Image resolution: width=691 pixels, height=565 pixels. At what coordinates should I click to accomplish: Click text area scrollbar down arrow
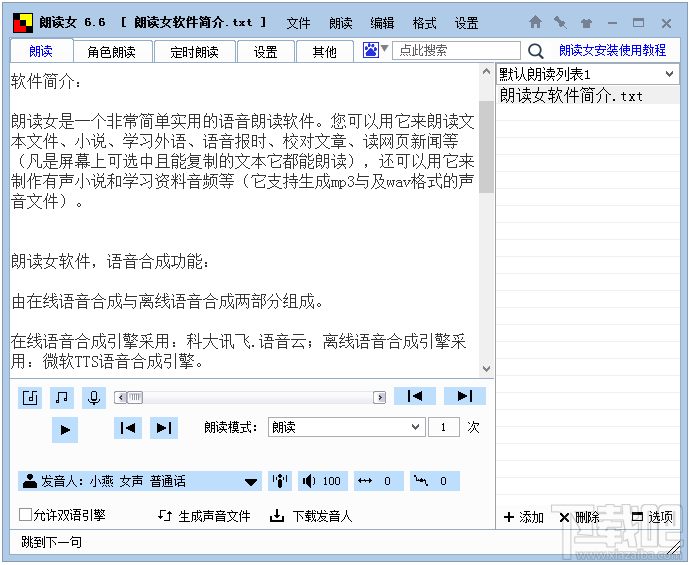[x=486, y=369]
